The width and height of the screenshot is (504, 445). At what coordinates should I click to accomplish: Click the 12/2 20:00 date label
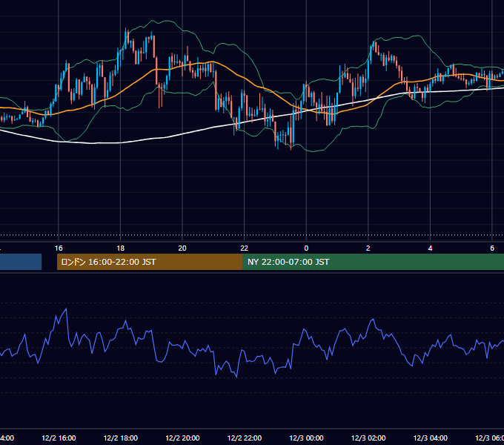182,438
